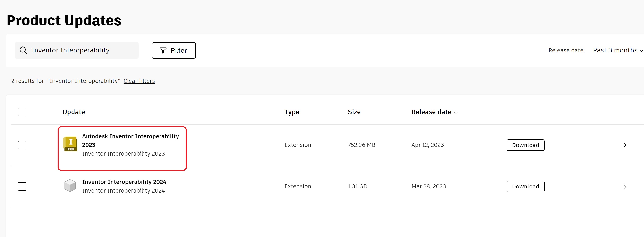644x237 pixels.
Task: Open details via chevron on the 2024 row
Action: pyautogui.click(x=625, y=186)
